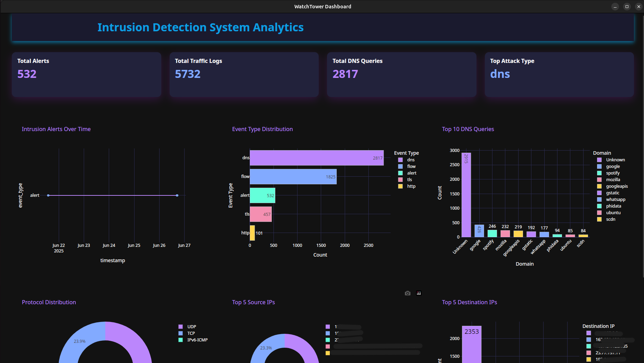The width and height of the screenshot is (644, 363).
Task: Toggle TCP in Protocol legend
Action: pos(187,333)
